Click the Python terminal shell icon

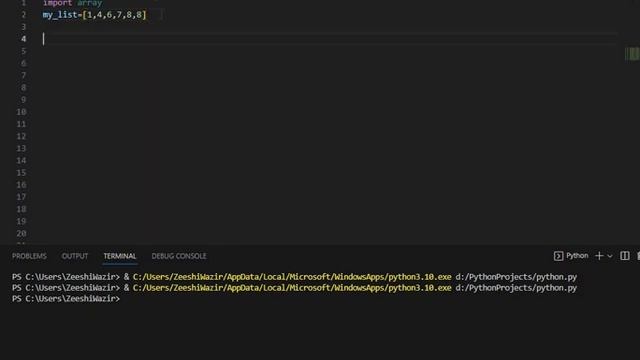(558, 256)
